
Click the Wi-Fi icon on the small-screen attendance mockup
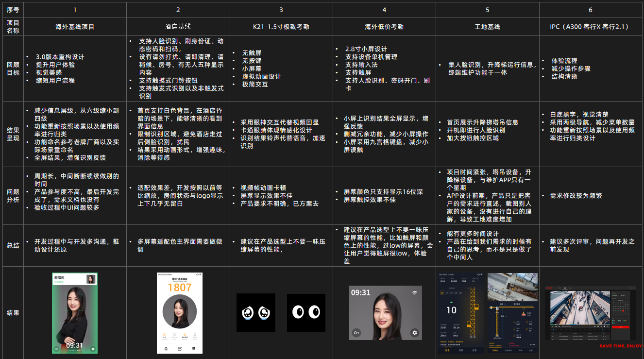pyautogui.click(x=415, y=292)
